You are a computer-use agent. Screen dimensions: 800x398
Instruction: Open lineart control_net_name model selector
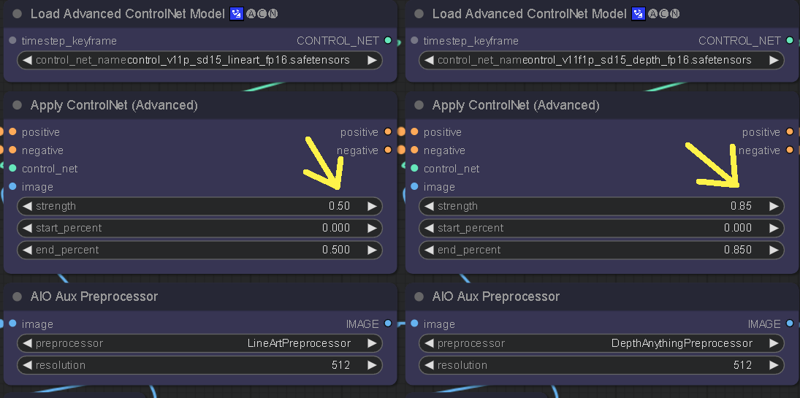(200, 60)
